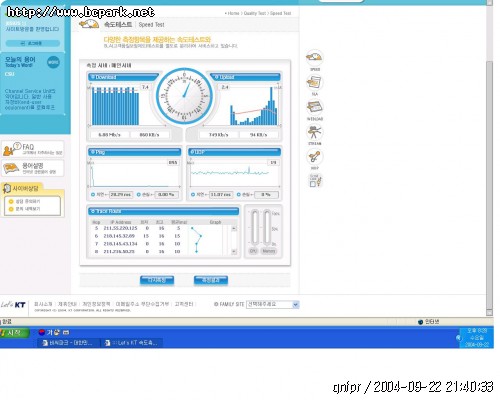Click the CPU label button
Image resolution: width=500 pixels, height=400 pixels.
point(253,251)
